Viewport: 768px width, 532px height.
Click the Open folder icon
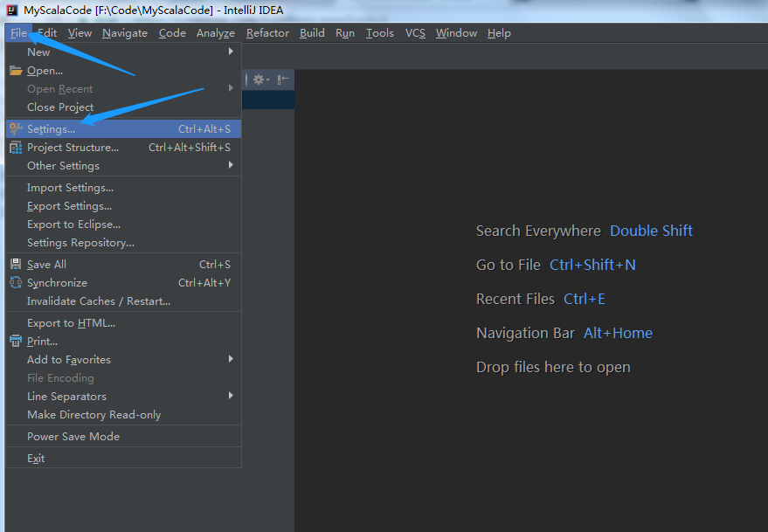pyautogui.click(x=16, y=71)
